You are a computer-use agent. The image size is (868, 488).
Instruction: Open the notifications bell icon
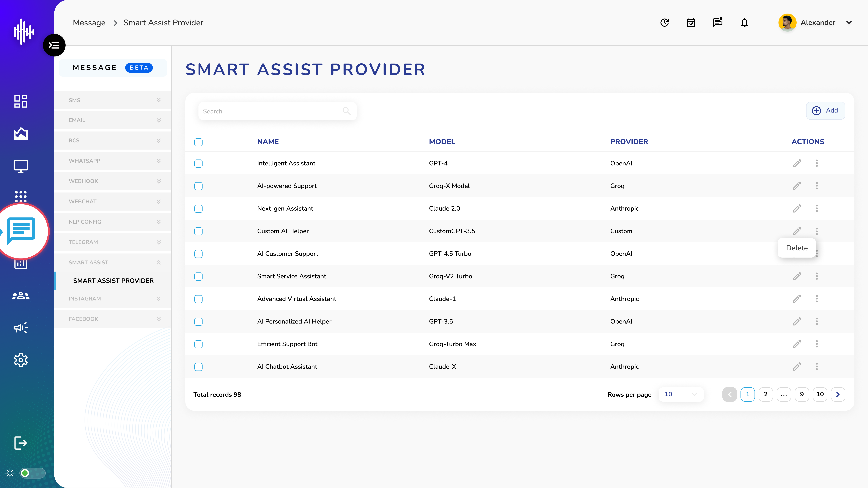click(744, 23)
